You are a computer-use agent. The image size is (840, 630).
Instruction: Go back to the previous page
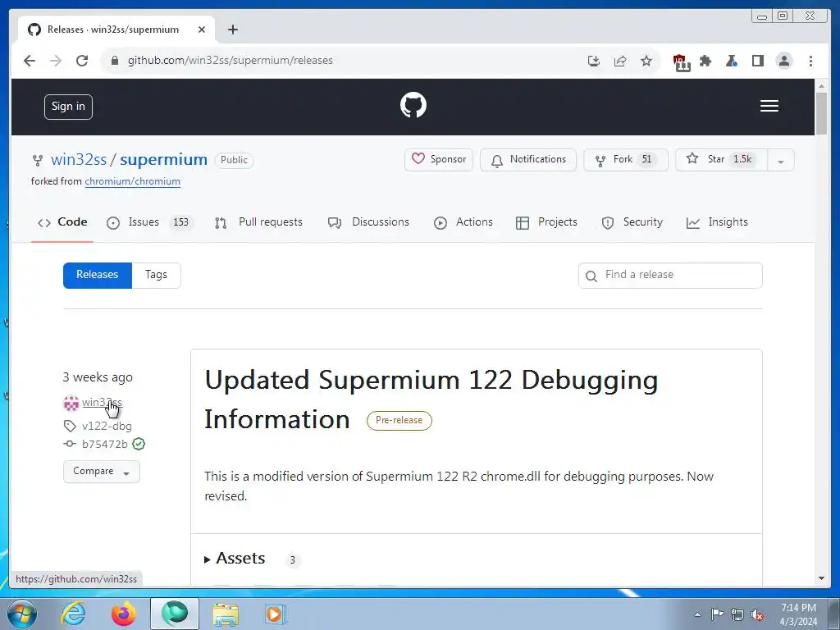click(x=30, y=61)
